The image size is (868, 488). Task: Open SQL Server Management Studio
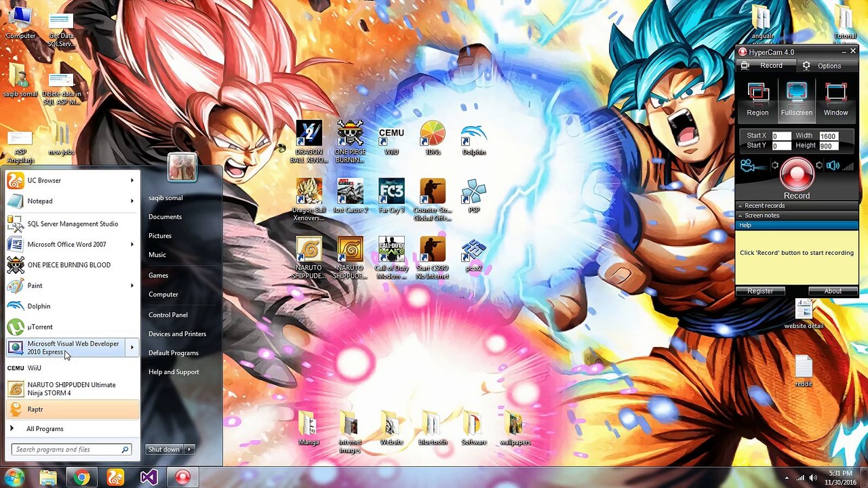click(x=72, y=224)
